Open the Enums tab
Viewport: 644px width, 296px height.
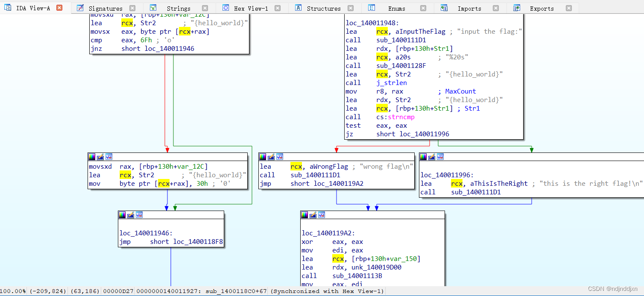point(397,9)
